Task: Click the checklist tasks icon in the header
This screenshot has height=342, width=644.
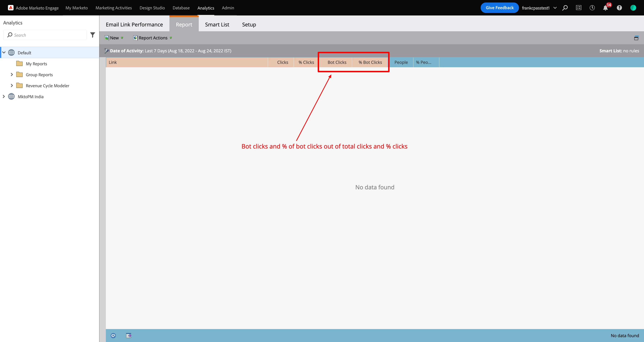Action: [x=578, y=8]
